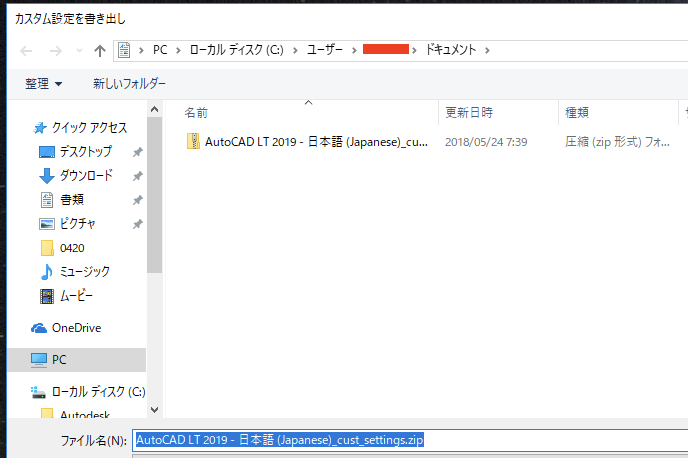This screenshot has height=458, width=688.
Task: Click the music note icon
Action: click(x=47, y=272)
